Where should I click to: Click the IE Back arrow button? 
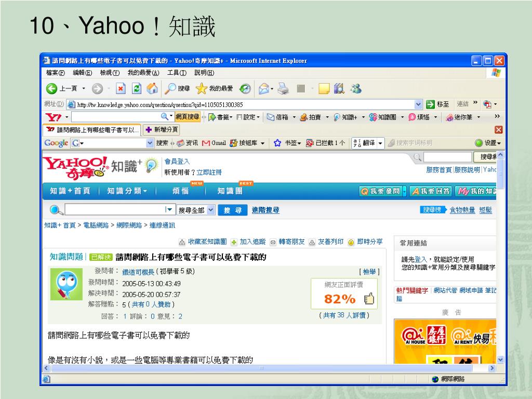coord(51,89)
